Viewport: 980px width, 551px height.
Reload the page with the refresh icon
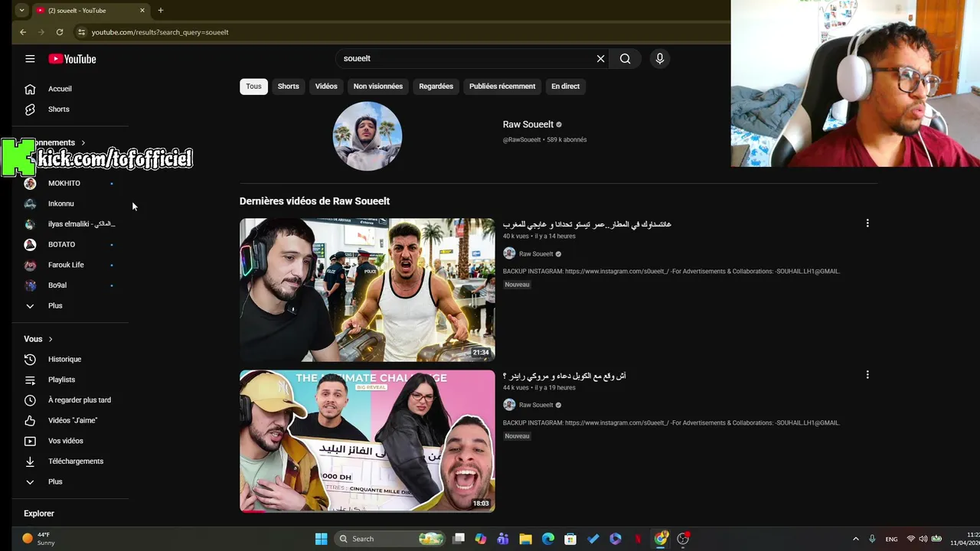[60, 32]
